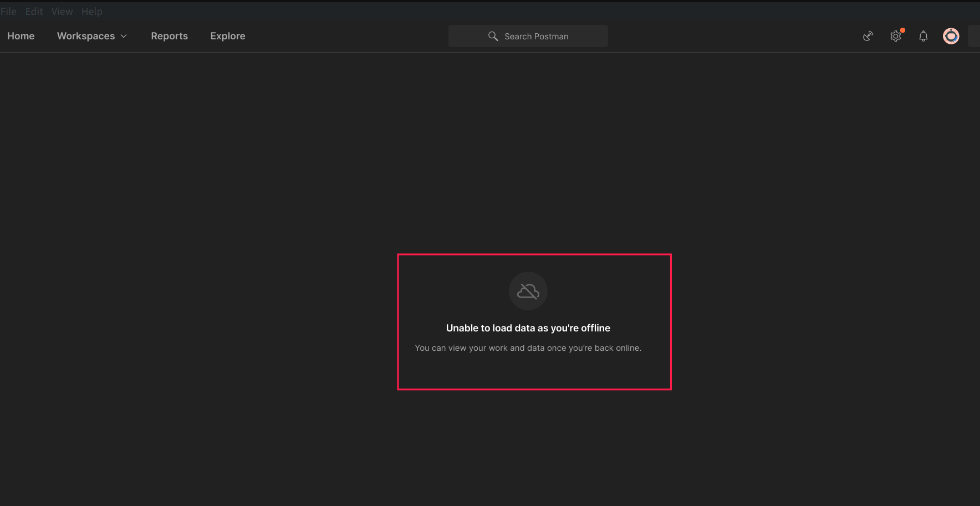Screen dimensions: 980x506
Task: Click the Search Postman field
Action: point(528,36)
